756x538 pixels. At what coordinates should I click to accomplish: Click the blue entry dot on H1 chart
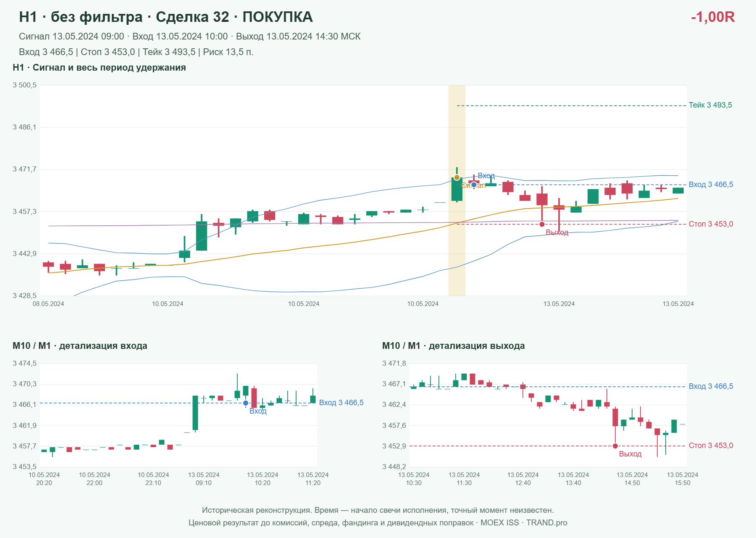pyautogui.click(x=474, y=185)
